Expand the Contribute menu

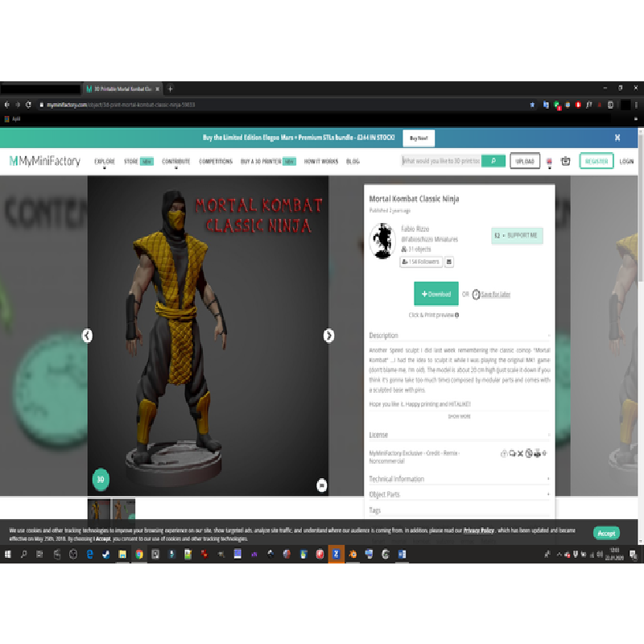pyautogui.click(x=175, y=162)
